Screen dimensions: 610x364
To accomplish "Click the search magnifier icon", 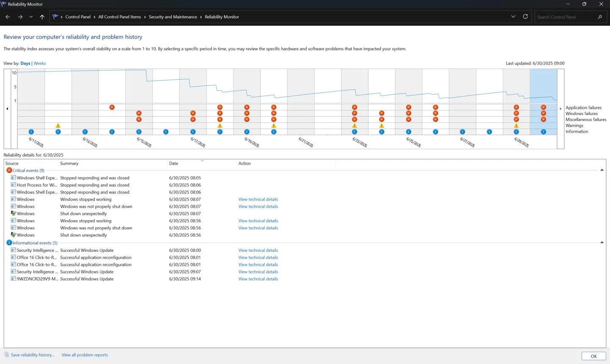I will coord(600,17).
